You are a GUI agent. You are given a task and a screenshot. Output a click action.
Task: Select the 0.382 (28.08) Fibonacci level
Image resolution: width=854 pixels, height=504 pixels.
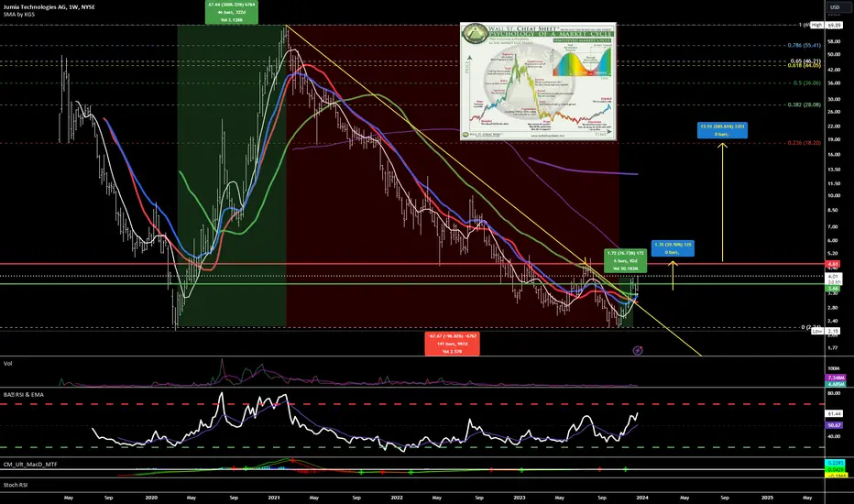point(805,104)
